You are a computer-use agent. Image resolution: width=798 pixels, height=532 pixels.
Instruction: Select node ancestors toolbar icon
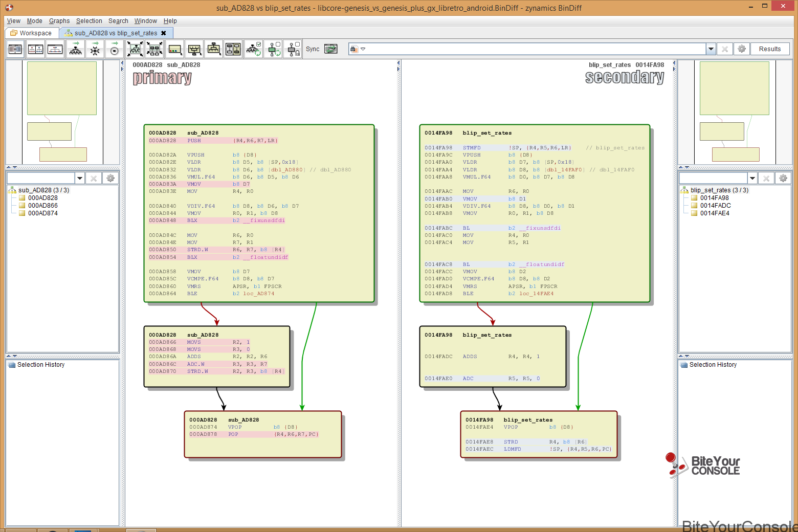click(x=194, y=49)
